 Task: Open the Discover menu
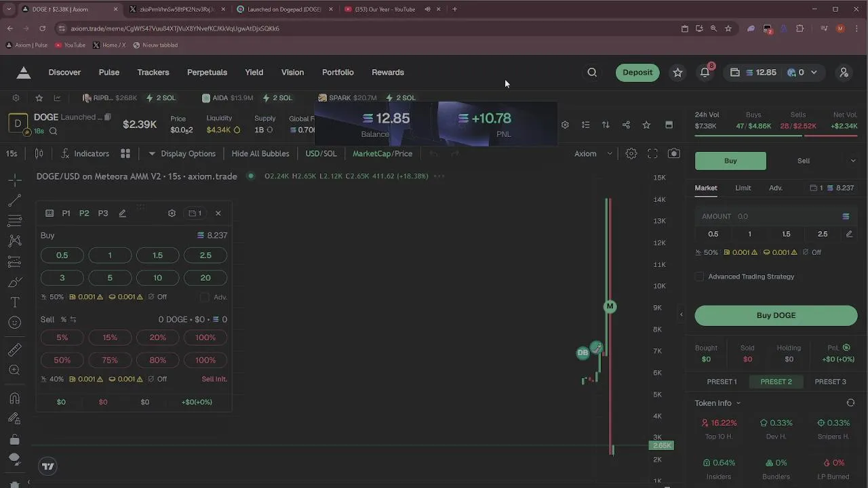[64, 73]
